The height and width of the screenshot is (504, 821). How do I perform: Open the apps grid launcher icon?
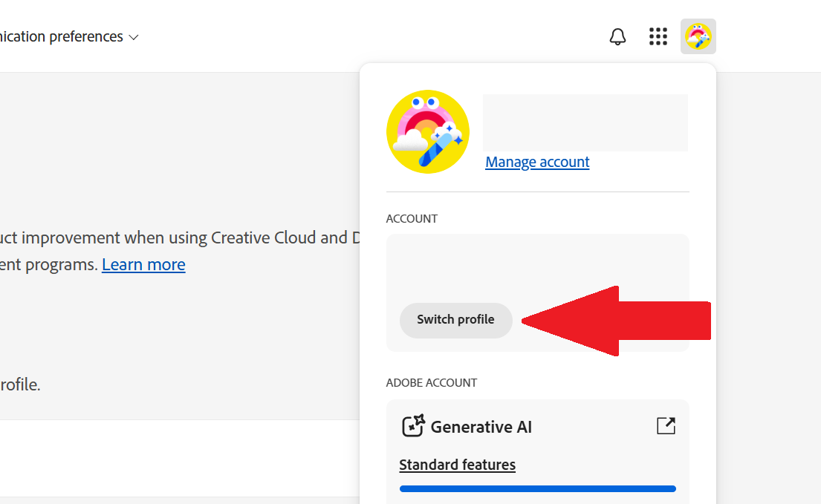tap(658, 36)
